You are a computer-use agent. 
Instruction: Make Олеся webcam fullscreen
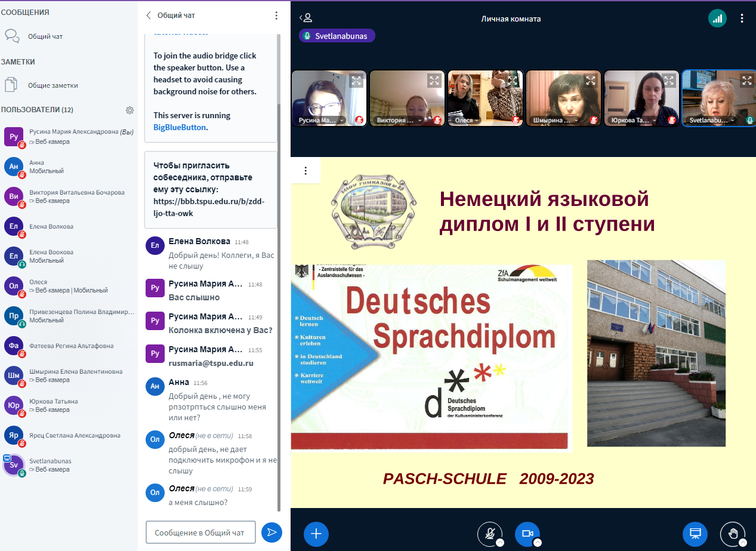(x=512, y=81)
